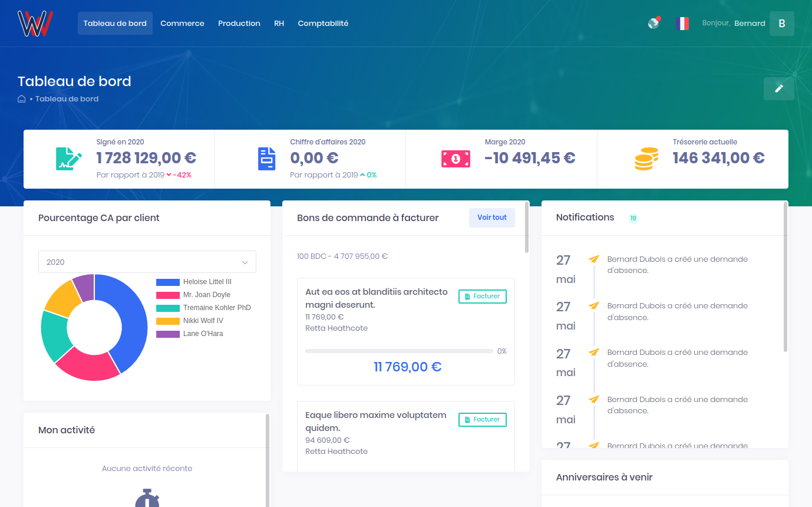
Task: Click the '-10 491,45 €' margin value
Action: [x=530, y=158]
